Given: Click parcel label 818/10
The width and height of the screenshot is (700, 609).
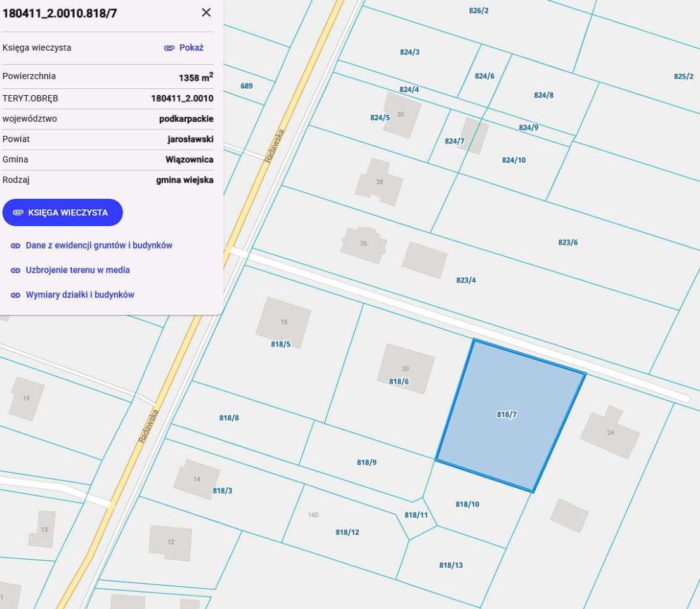Looking at the screenshot, I should (467, 504).
